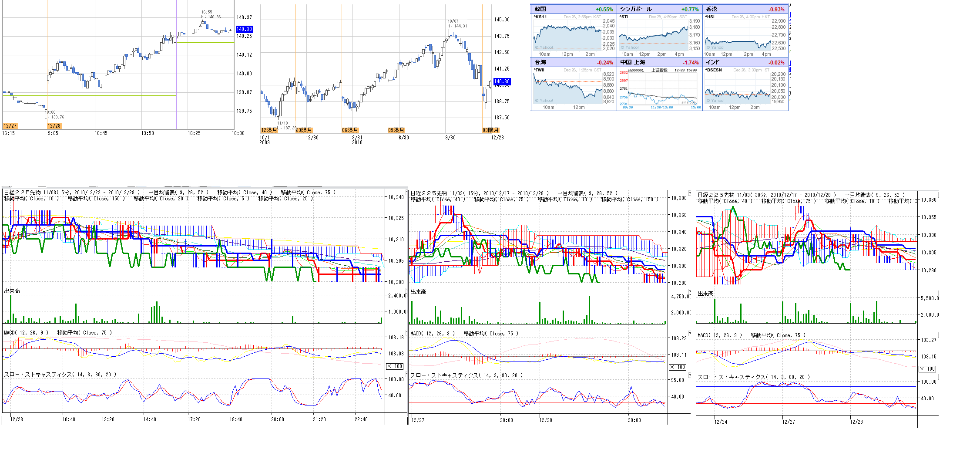Image resolution: width=980 pixels, height=473 pixels.
Task: Click blue 140.30 price label on intraday chart
Action: pos(244,29)
